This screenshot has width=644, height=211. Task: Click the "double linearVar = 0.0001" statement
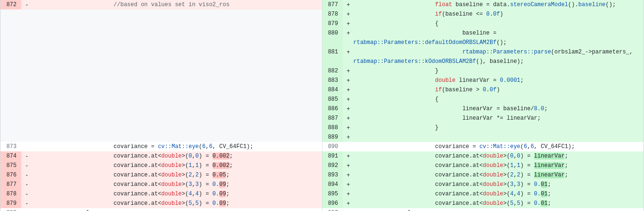coord(479,80)
